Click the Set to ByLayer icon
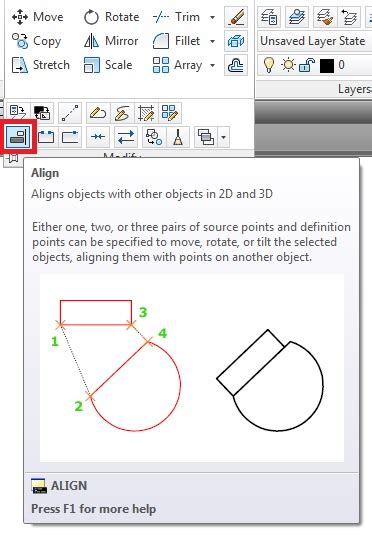Viewport: 372px width, 535px height. (18, 113)
